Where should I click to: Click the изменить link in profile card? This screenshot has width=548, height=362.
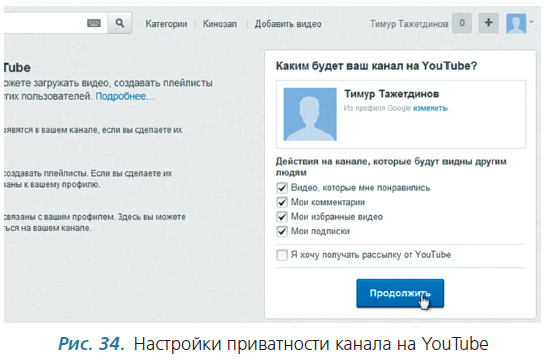point(430,108)
